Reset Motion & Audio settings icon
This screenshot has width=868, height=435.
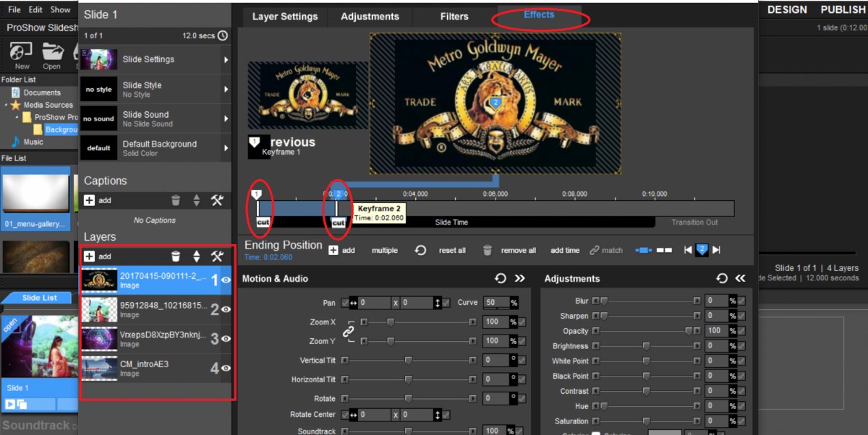[x=500, y=278]
